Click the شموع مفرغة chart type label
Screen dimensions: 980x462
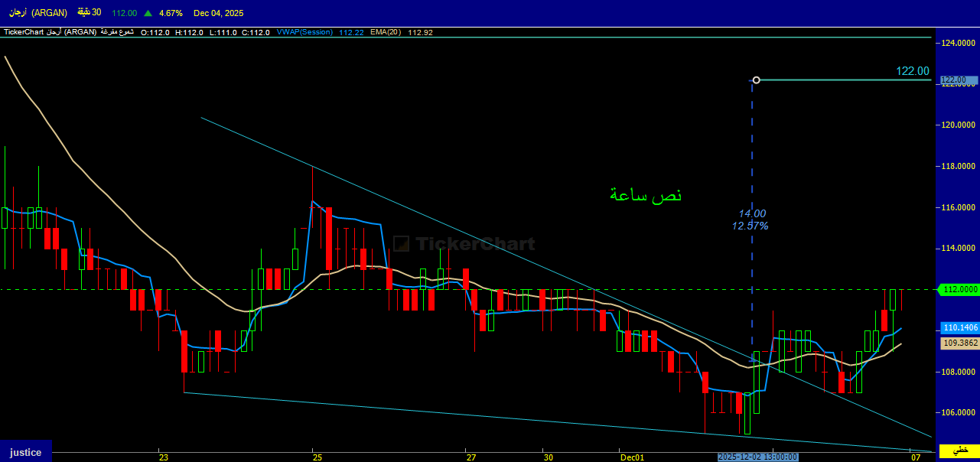(x=117, y=32)
